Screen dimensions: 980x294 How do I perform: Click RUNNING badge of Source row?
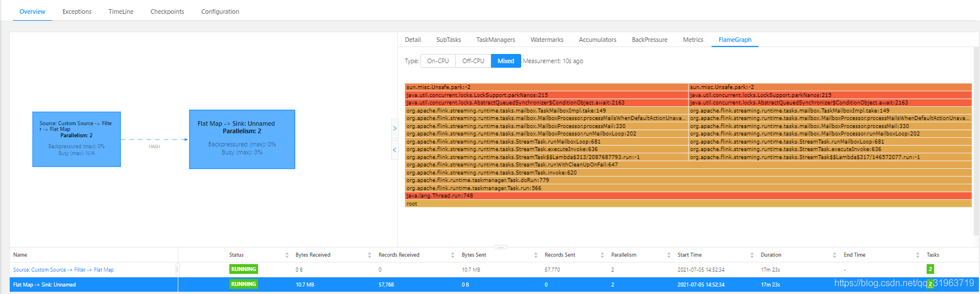(244, 269)
